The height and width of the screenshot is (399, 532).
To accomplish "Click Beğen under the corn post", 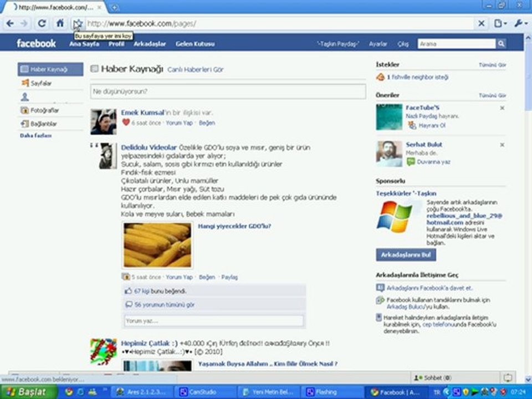I will pyautogui.click(x=207, y=277).
